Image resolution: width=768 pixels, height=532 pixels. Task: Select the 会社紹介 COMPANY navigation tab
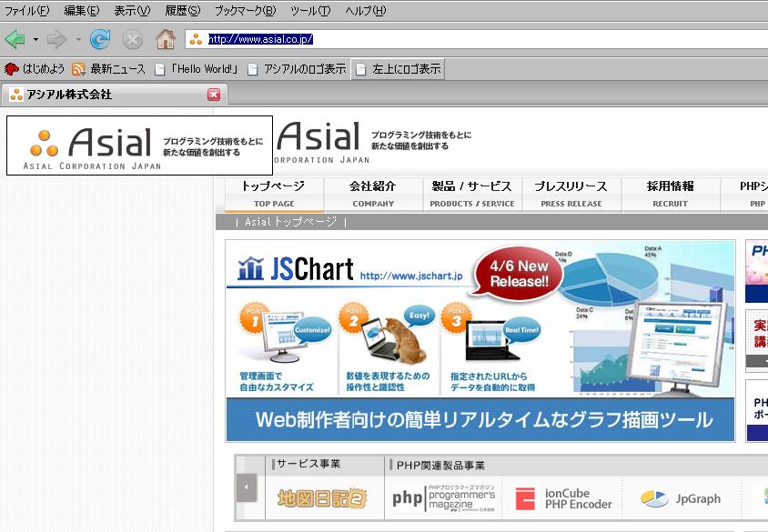(373, 194)
